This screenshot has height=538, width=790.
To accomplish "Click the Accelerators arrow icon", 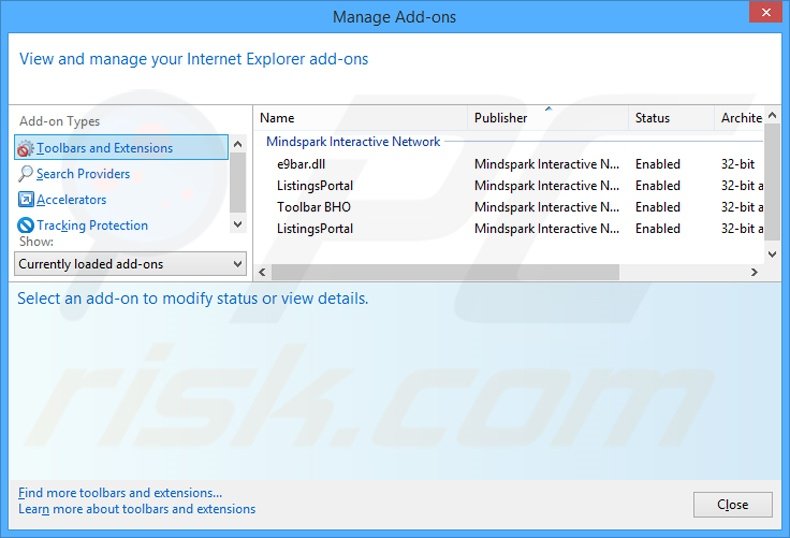I will 26,200.
